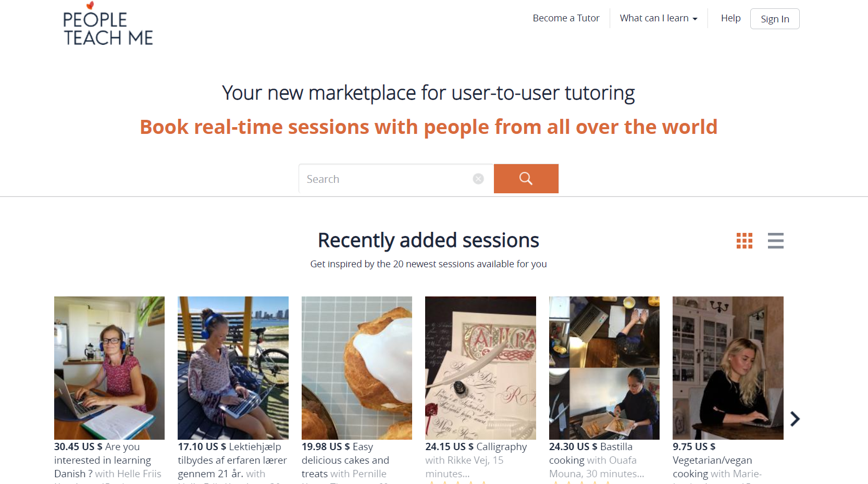Open the Calligraphy session image

tap(480, 368)
